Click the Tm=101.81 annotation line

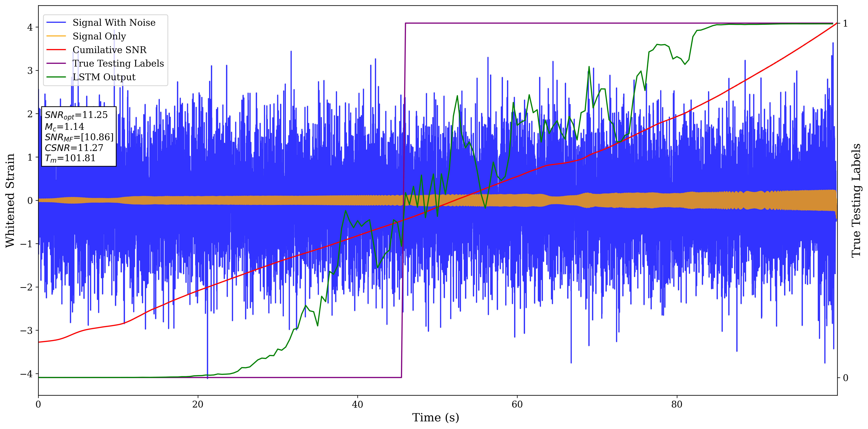click(70, 158)
